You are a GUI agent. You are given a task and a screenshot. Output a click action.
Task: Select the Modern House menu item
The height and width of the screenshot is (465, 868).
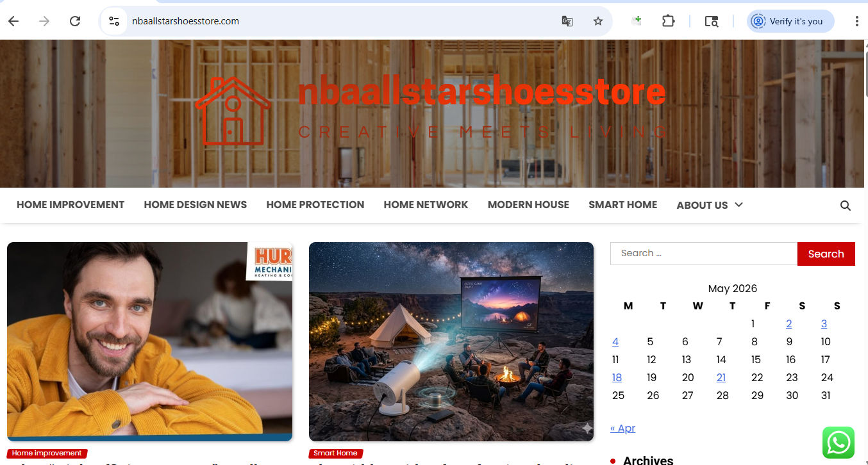pos(528,205)
